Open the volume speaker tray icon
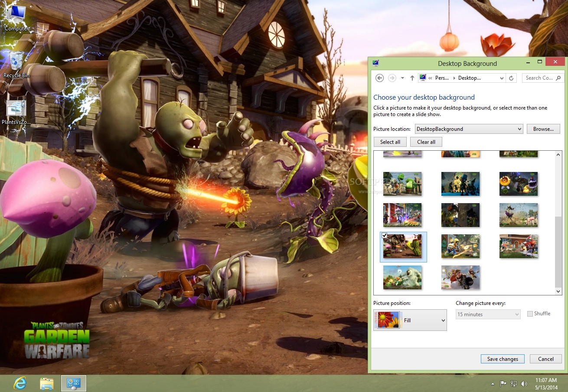Screen dimensions: 568x392 click(524, 383)
